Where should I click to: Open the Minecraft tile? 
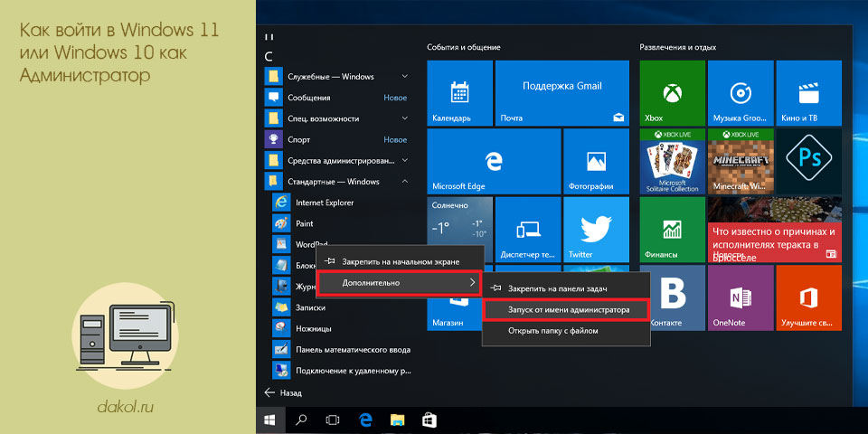pyautogui.click(x=741, y=161)
